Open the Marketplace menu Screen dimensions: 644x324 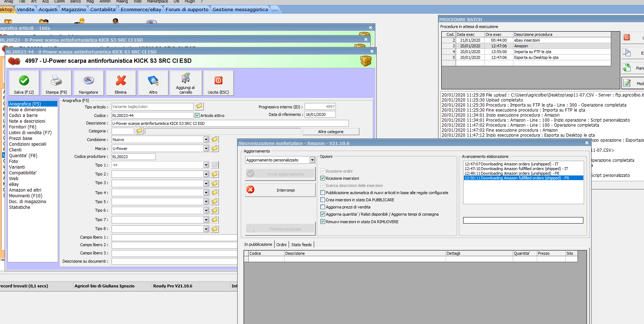158,1
